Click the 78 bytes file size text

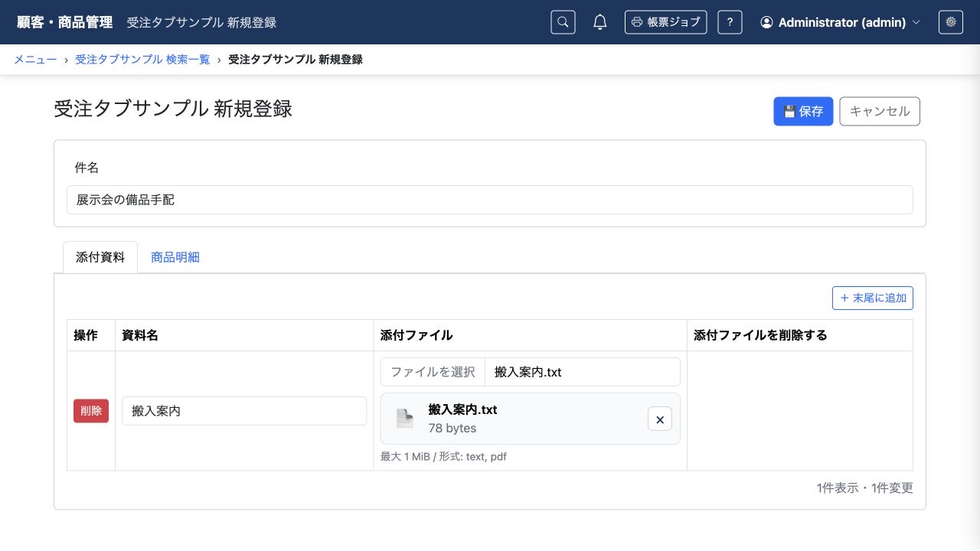[452, 428]
